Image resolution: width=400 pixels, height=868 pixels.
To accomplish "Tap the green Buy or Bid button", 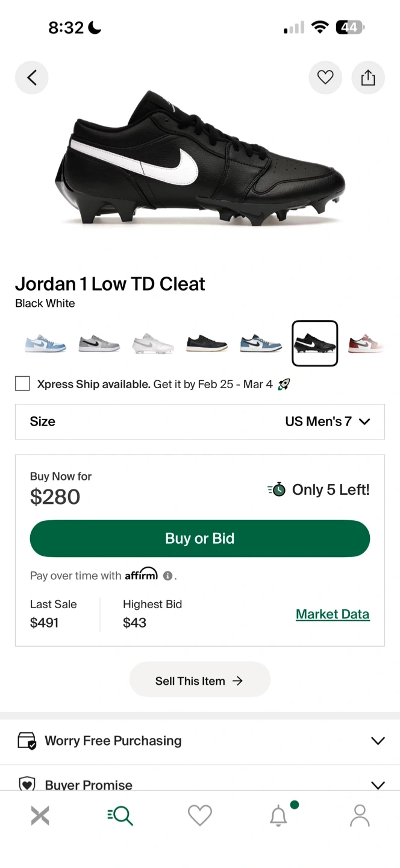I will click(x=200, y=538).
